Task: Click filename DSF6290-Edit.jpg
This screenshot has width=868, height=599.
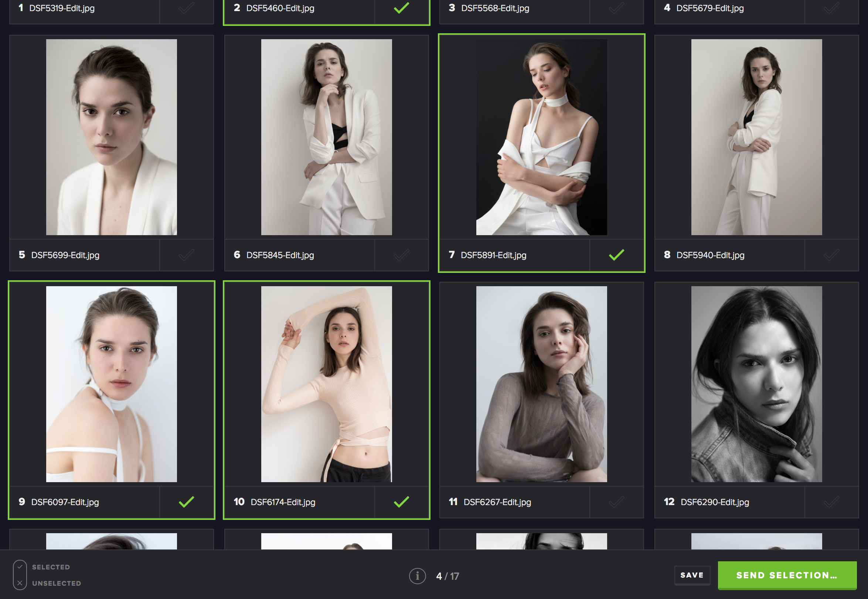Action: pos(715,502)
